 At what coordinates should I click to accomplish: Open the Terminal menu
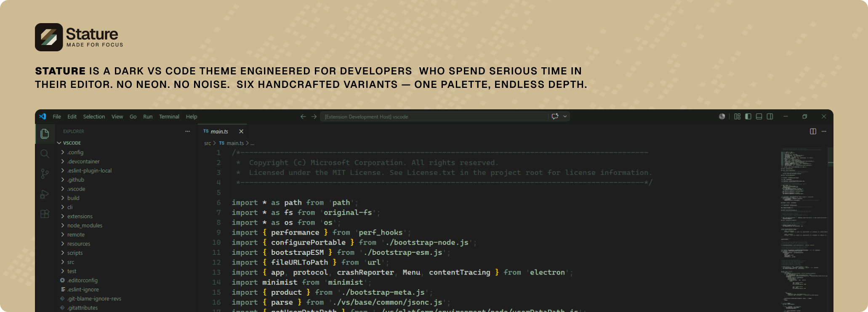[x=169, y=116]
